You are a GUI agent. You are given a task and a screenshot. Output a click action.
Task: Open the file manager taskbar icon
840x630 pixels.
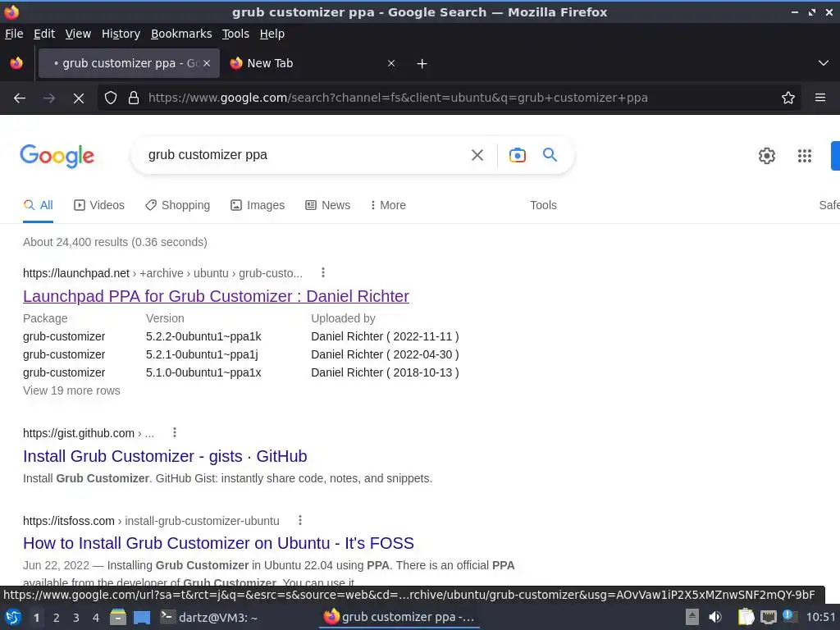118,617
